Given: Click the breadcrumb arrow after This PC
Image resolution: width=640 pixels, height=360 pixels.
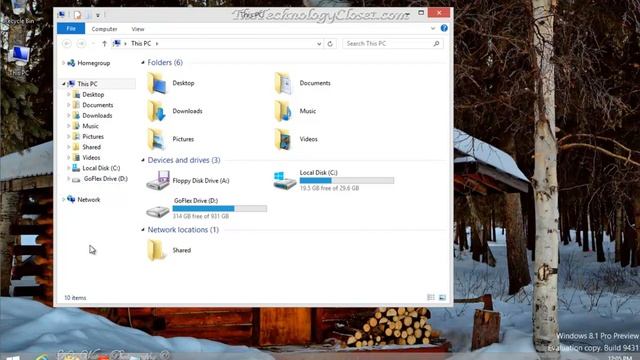Looking at the screenshot, I should 157,44.
